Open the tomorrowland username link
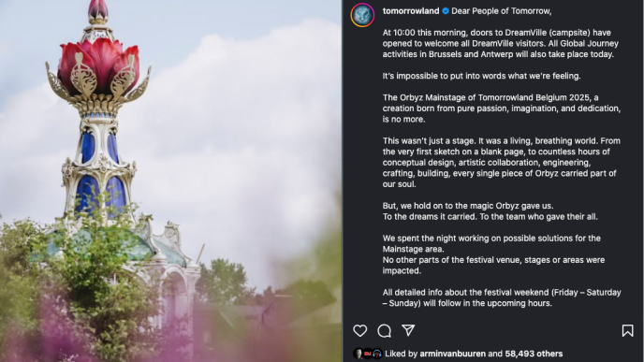644x362 pixels. click(x=411, y=11)
